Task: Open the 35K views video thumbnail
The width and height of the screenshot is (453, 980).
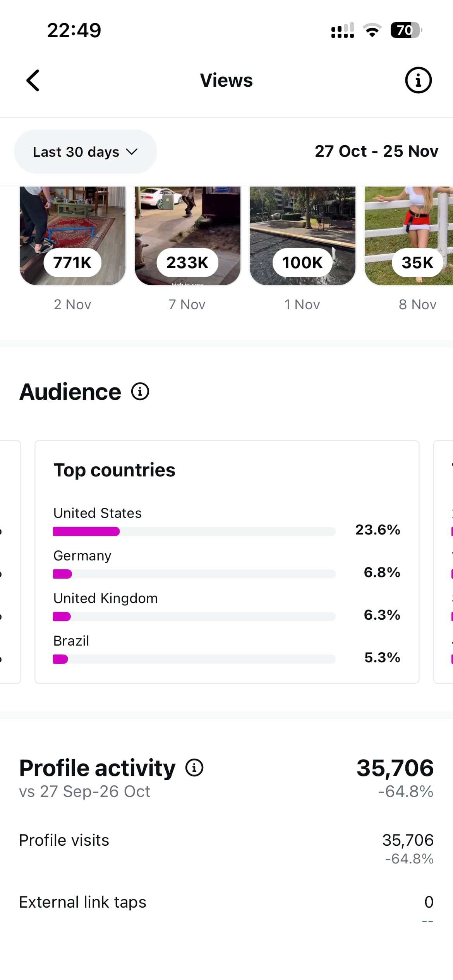Action: tap(409, 235)
